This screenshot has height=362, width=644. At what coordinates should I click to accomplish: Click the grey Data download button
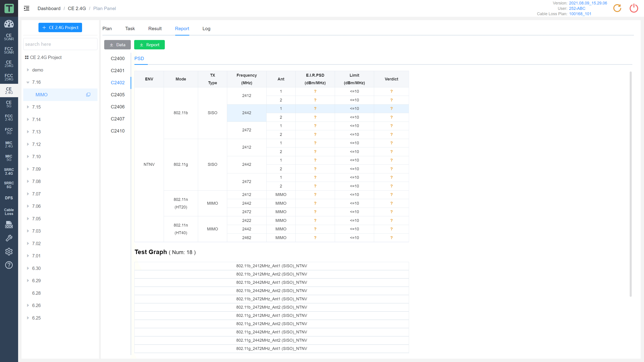click(117, 45)
